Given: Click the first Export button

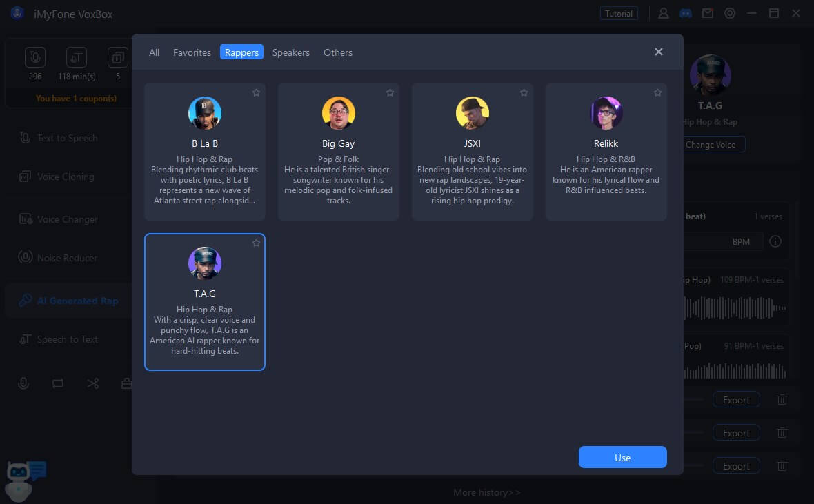Looking at the screenshot, I should click(x=735, y=400).
